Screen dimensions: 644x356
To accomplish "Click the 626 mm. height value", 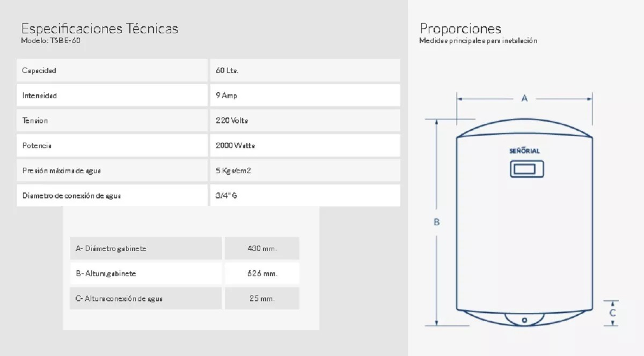I will (x=262, y=273).
